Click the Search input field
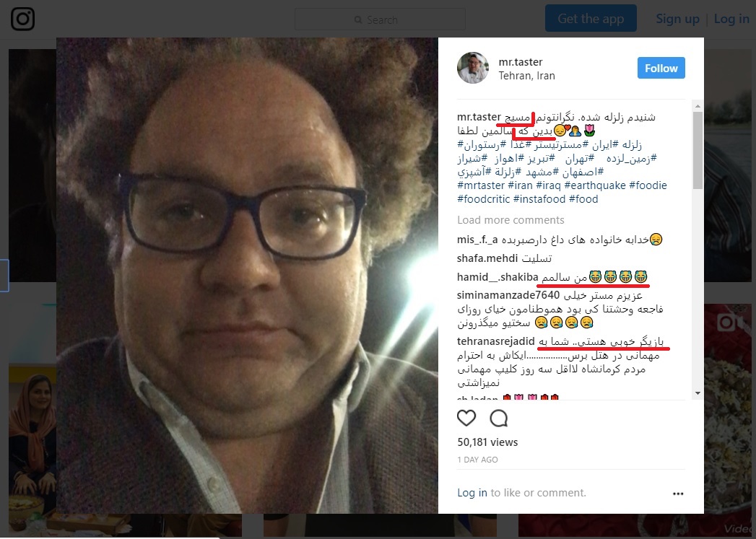Viewport: 756px width, 539px height. coord(380,19)
